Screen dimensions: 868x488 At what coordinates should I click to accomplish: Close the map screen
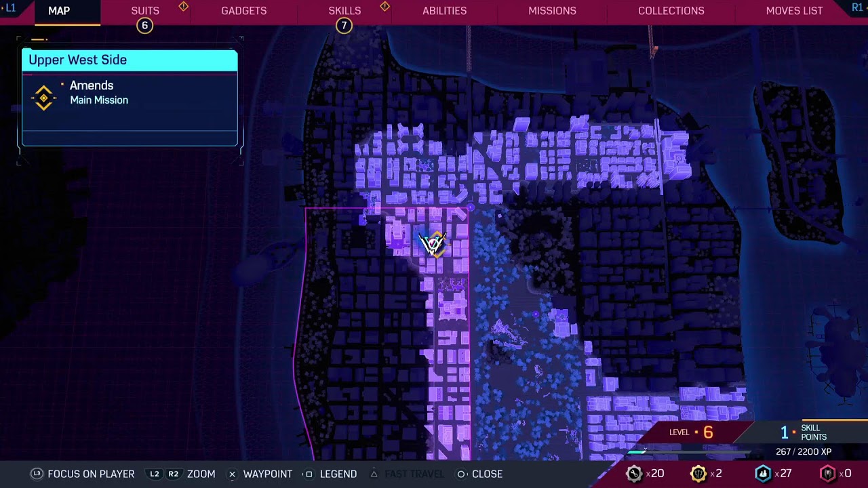pos(487,474)
